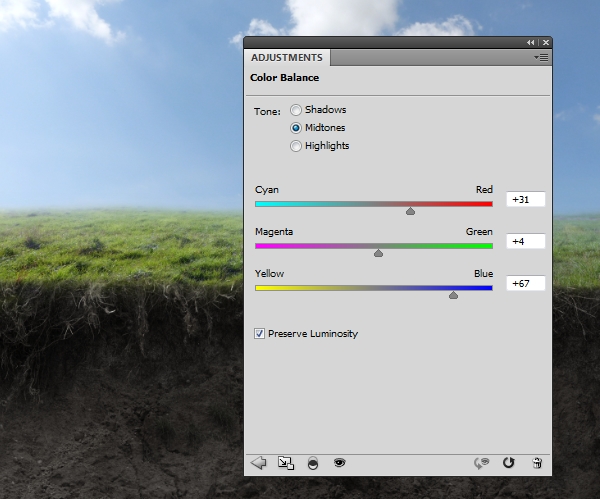Clip adjustment to the layer below icon
This screenshot has width=600, height=499.
pyautogui.click(x=313, y=463)
